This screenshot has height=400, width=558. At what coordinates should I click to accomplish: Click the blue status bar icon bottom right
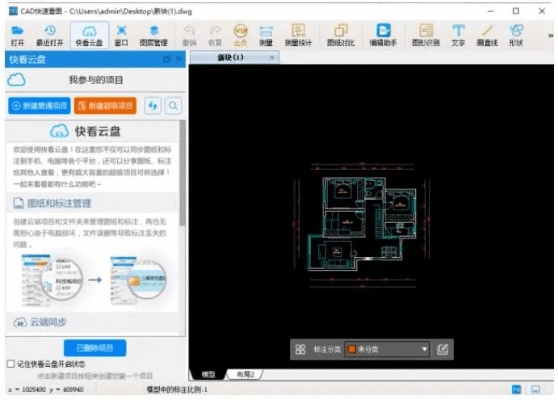pyautogui.click(x=516, y=389)
